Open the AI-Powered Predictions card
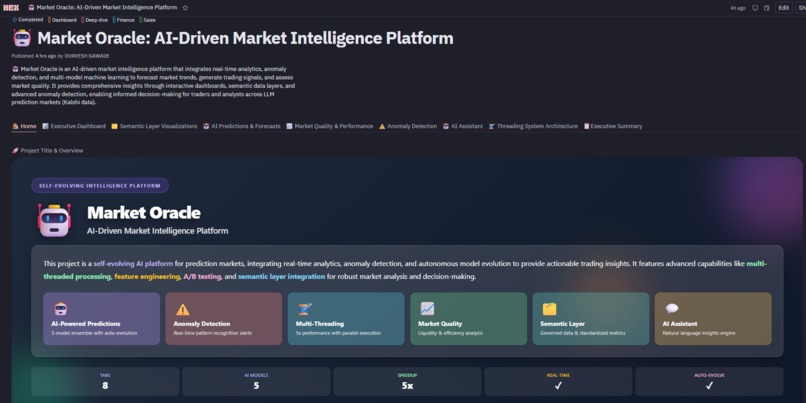Screen dimensions: 806x403 pyautogui.click(x=102, y=319)
